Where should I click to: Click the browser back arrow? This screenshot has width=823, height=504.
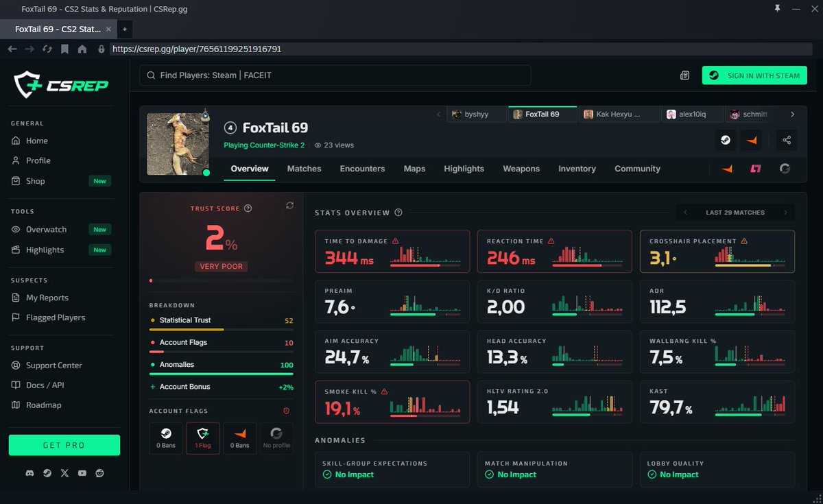12,49
